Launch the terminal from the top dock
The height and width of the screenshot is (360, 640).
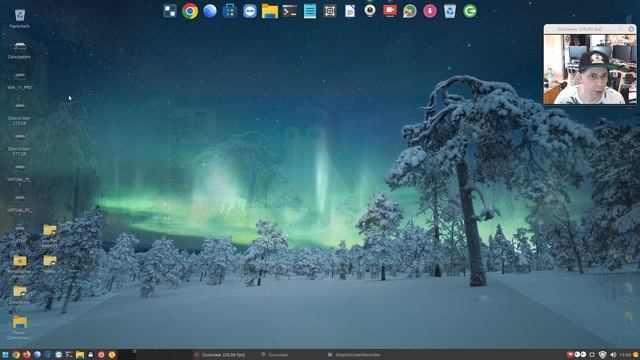coord(290,11)
